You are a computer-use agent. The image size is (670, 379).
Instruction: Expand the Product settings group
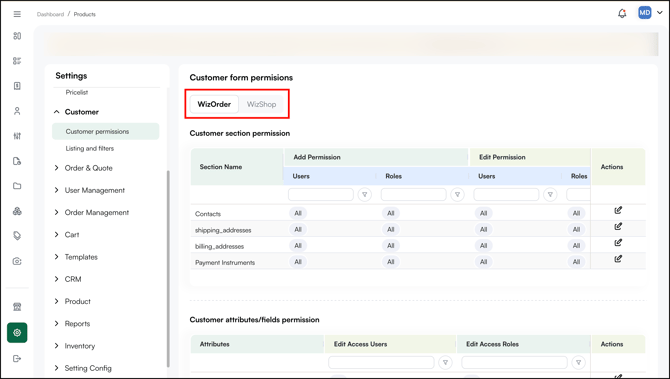pyautogui.click(x=73, y=301)
